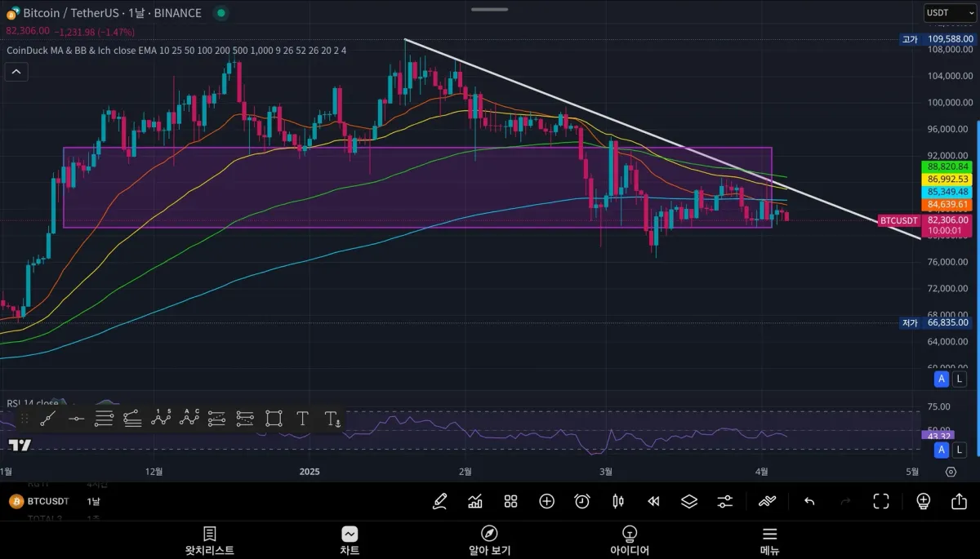This screenshot has height=559, width=980.
Task: Toggle log scale L on price chart
Action: tap(959, 379)
